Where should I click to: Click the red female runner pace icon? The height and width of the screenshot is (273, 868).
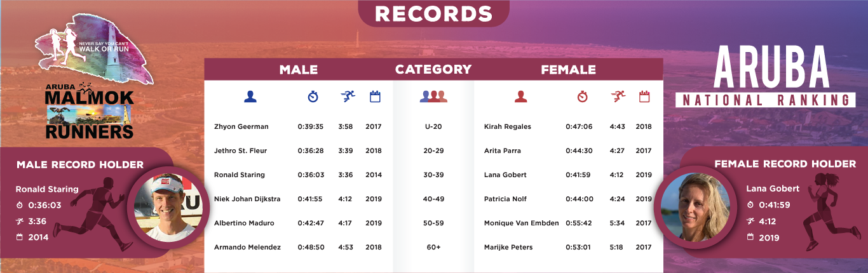point(618,97)
